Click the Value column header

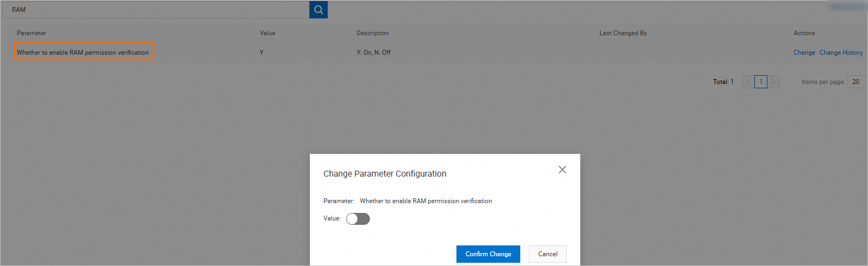pos(267,33)
